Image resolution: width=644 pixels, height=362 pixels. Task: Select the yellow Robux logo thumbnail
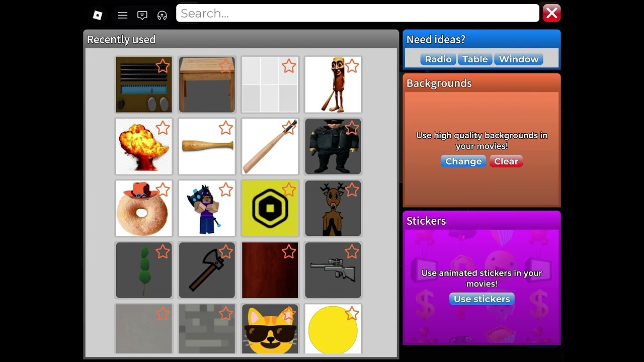point(270,208)
